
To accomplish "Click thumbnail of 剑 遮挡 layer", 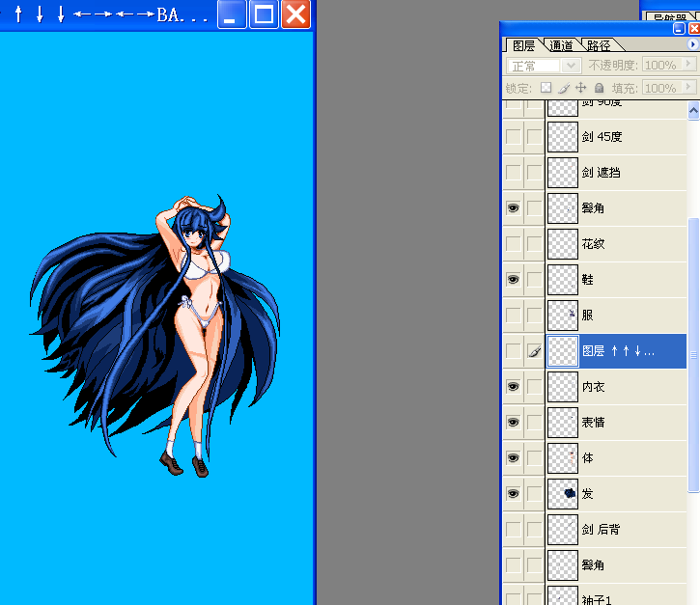I will point(563,173).
